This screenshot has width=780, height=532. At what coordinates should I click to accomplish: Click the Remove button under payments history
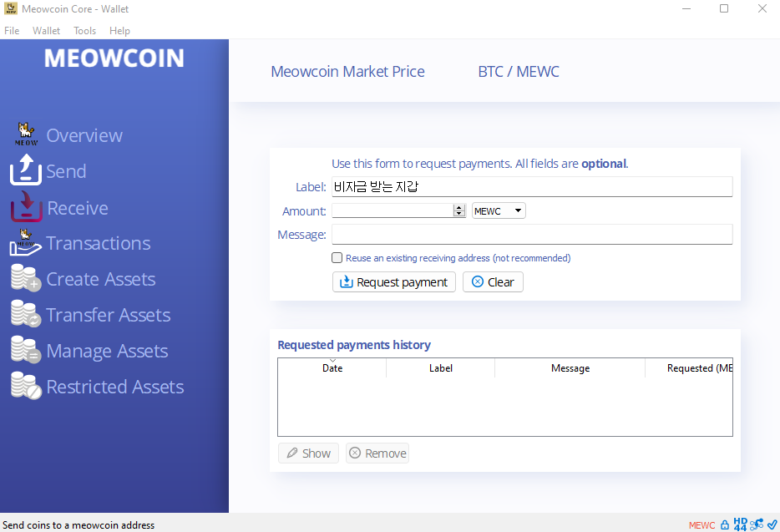[x=377, y=453]
